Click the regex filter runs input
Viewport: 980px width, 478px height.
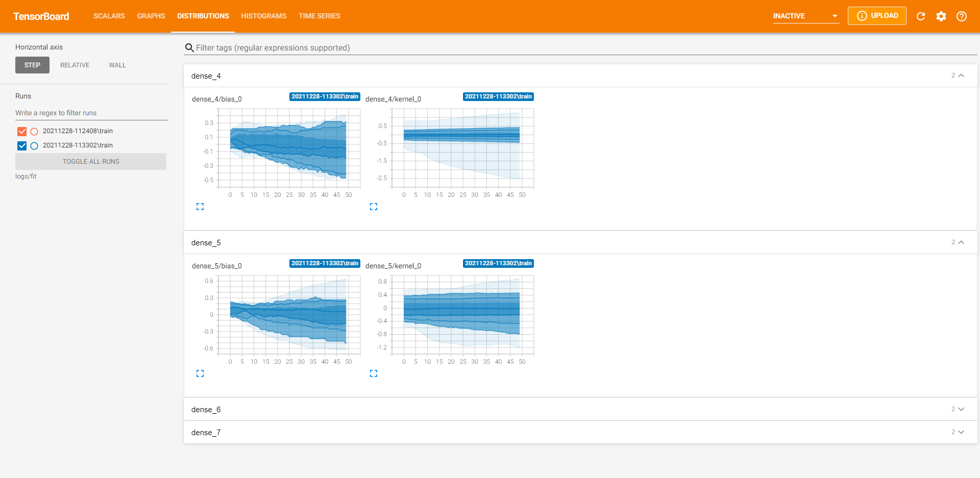coord(92,113)
